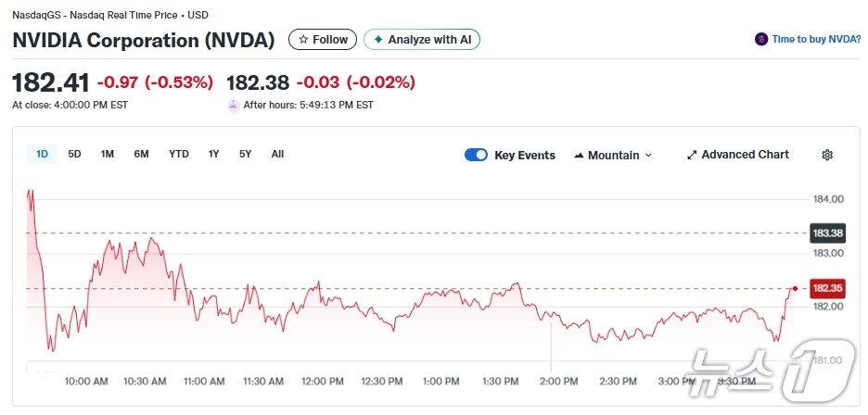Toggle the Key Events switch
Image resolution: width=868 pixels, height=415 pixels.
pos(476,155)
